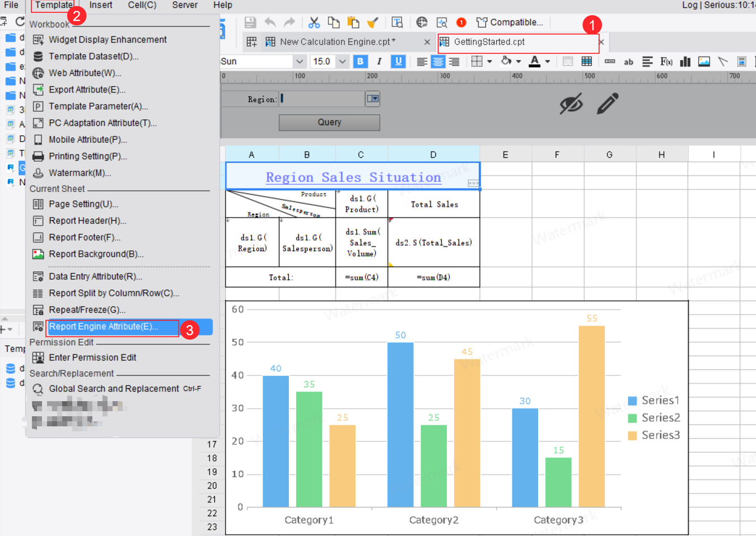Image resolution: width=756 pixels, height=536 pixels.
Task: Click the refresh icon above the file tree
Action: coord(20,21)
